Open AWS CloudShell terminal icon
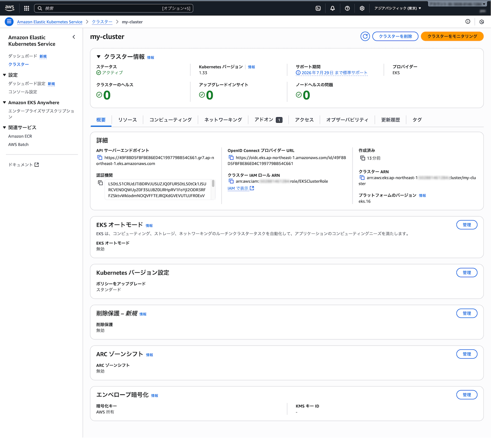Viewport: 491px width, 448px height. coord(318,8)
